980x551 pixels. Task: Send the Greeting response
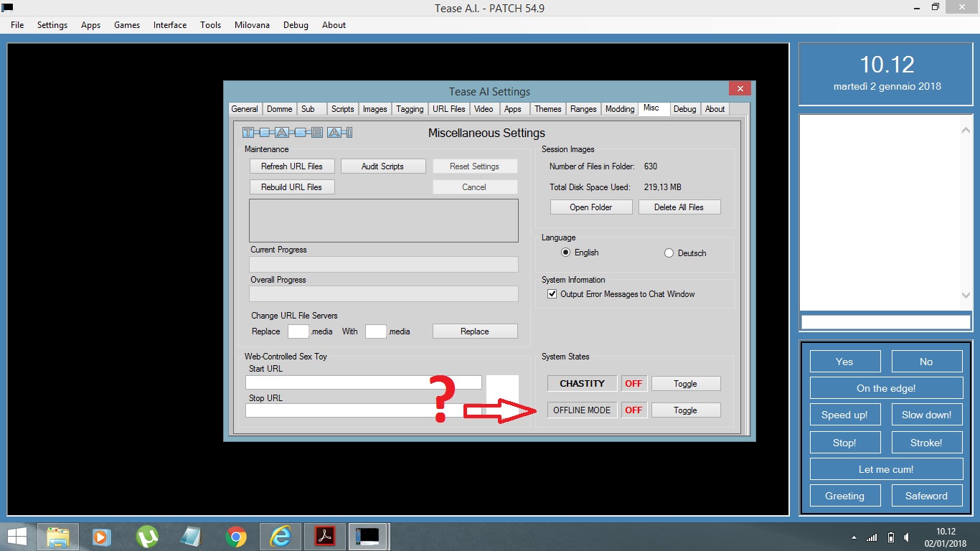[844, 496]
